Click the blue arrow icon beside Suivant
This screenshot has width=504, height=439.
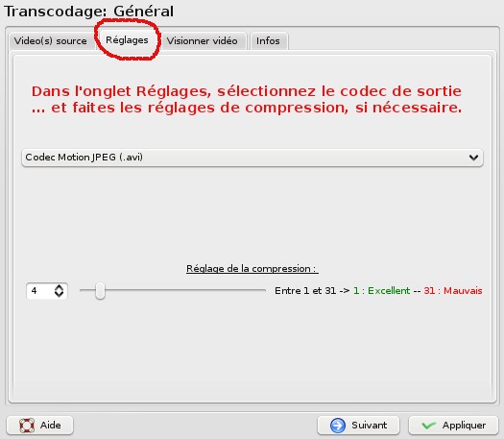pyautogui.click(x=338, y=426)
